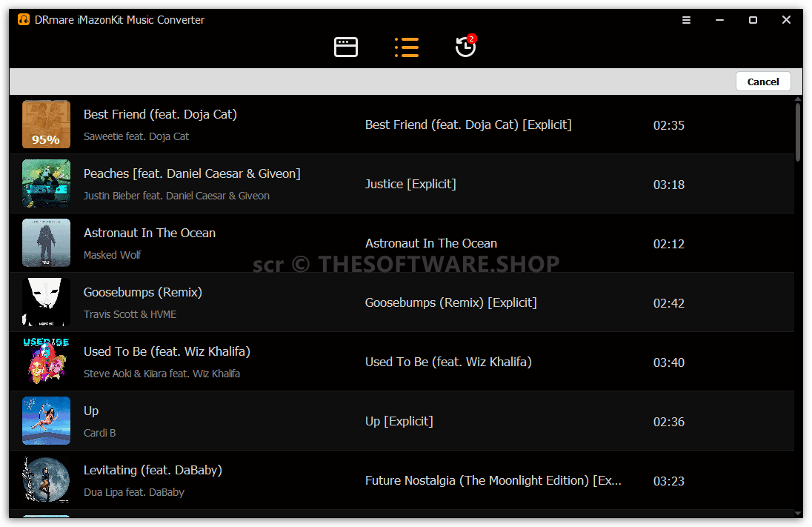Maximize the DRmare window

click(x=753, y=20)
